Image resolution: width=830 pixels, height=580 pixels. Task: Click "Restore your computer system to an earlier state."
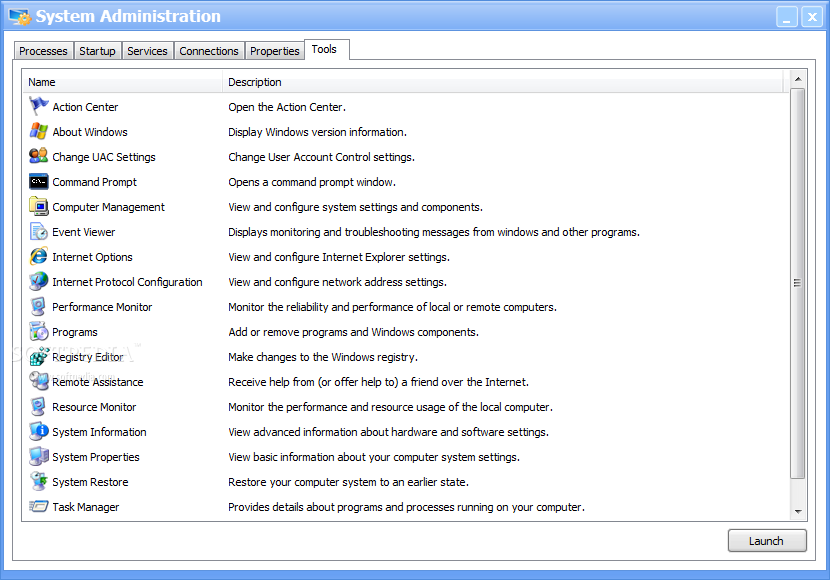[348, 482]
